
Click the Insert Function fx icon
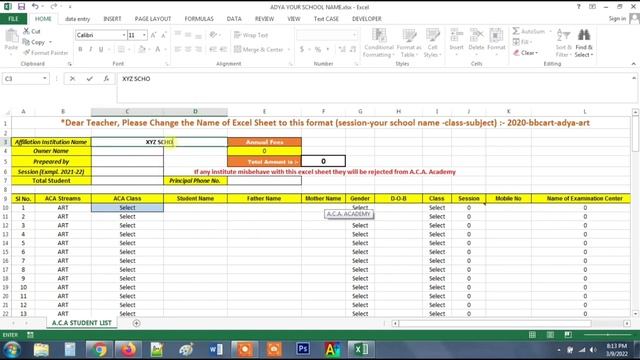106,78
